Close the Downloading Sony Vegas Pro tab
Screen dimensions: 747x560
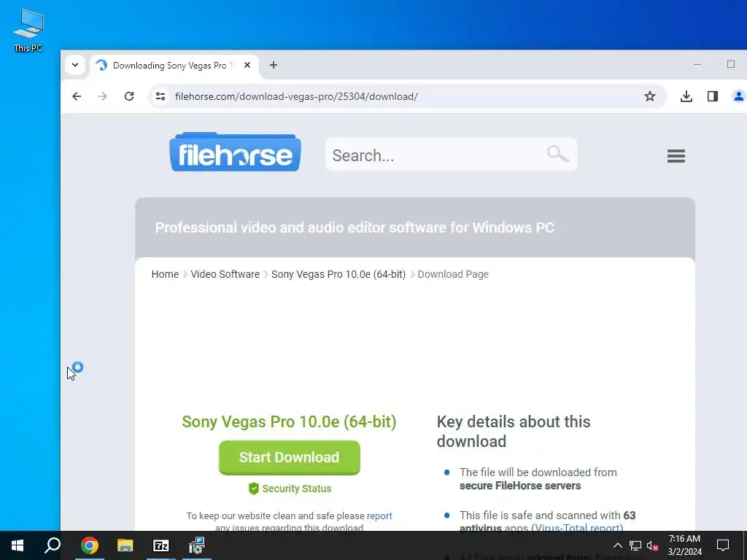(x=247, y=65)
